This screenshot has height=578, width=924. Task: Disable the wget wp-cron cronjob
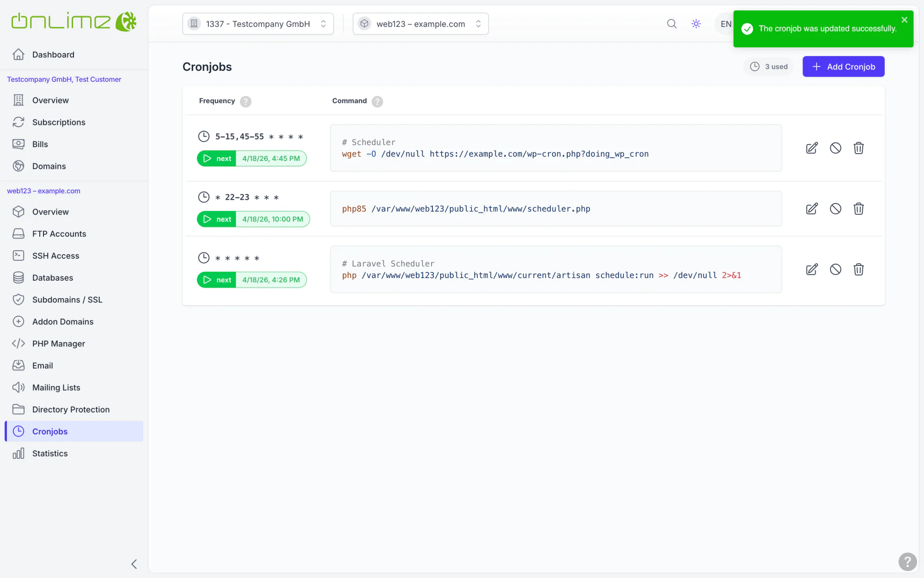point(835,148)
